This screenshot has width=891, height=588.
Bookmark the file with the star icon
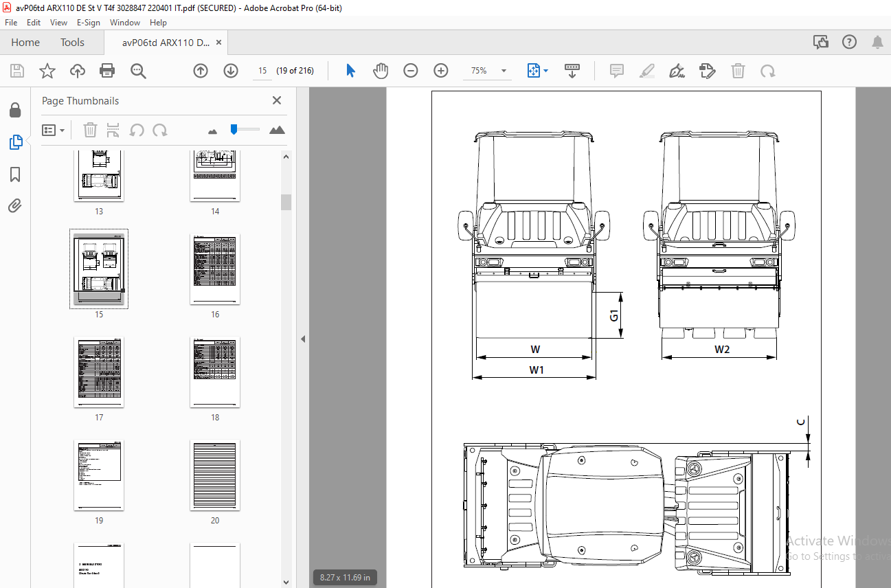point(47,71)
